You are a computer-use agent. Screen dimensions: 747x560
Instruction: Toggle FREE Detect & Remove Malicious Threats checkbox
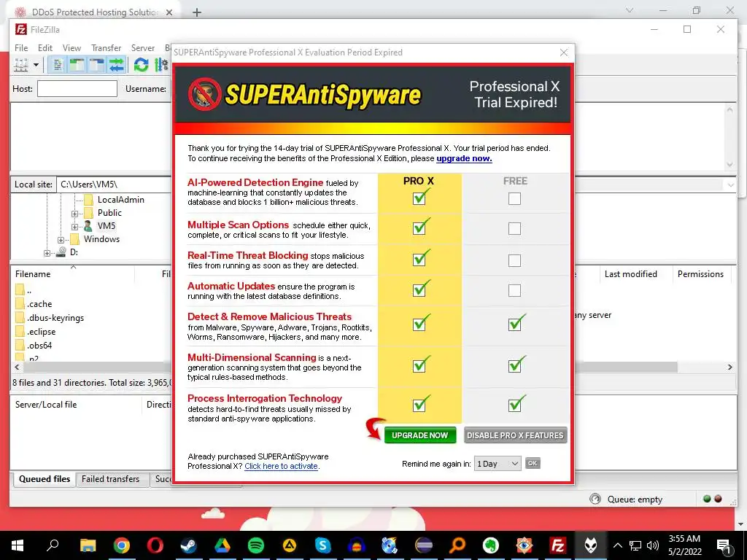(514, 324)
